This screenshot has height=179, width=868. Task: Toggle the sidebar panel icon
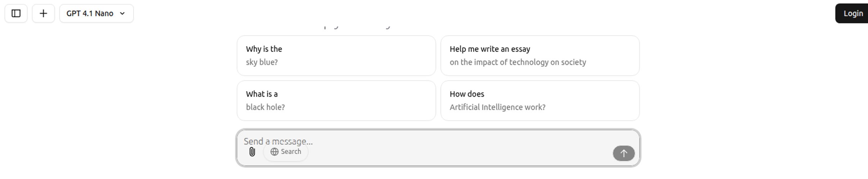[x=16, y=13]
